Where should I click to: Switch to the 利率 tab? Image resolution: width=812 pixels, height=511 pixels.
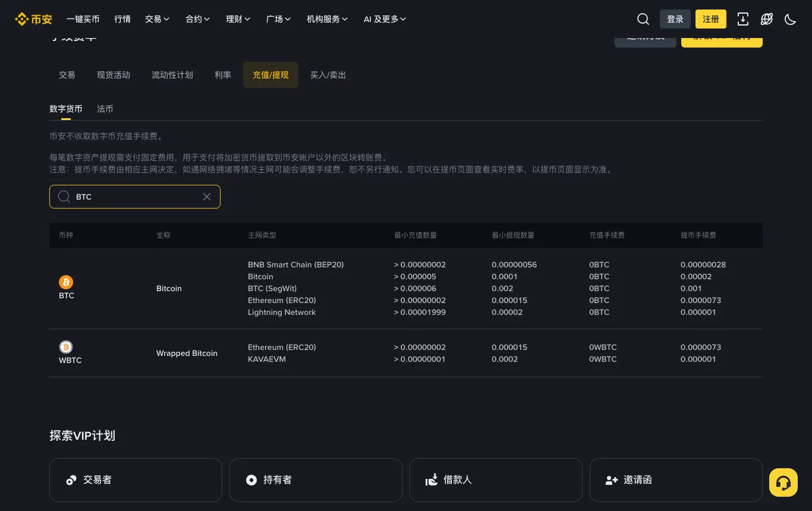223,75
